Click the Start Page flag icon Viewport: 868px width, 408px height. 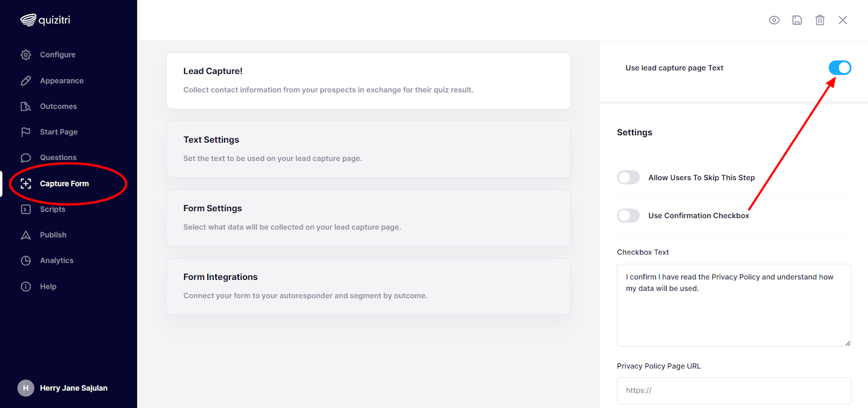point(25,132)
